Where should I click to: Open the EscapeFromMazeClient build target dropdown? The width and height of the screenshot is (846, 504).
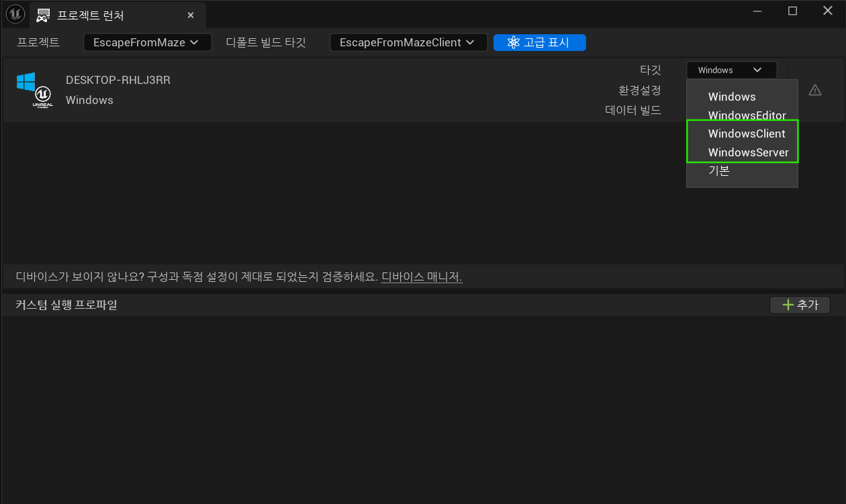[408, 42]
